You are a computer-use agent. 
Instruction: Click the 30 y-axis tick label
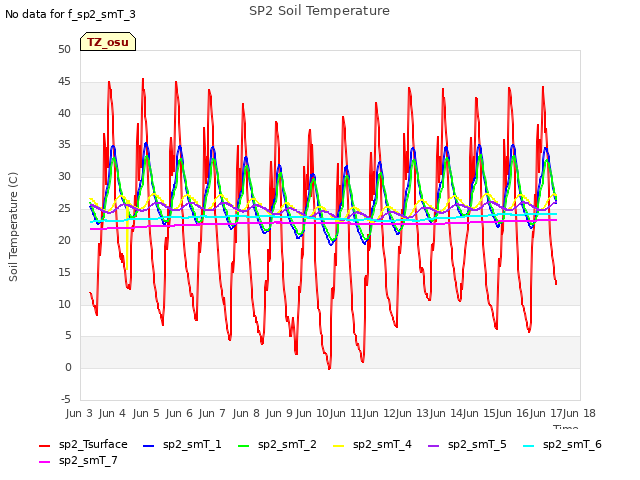pos(64,177)
